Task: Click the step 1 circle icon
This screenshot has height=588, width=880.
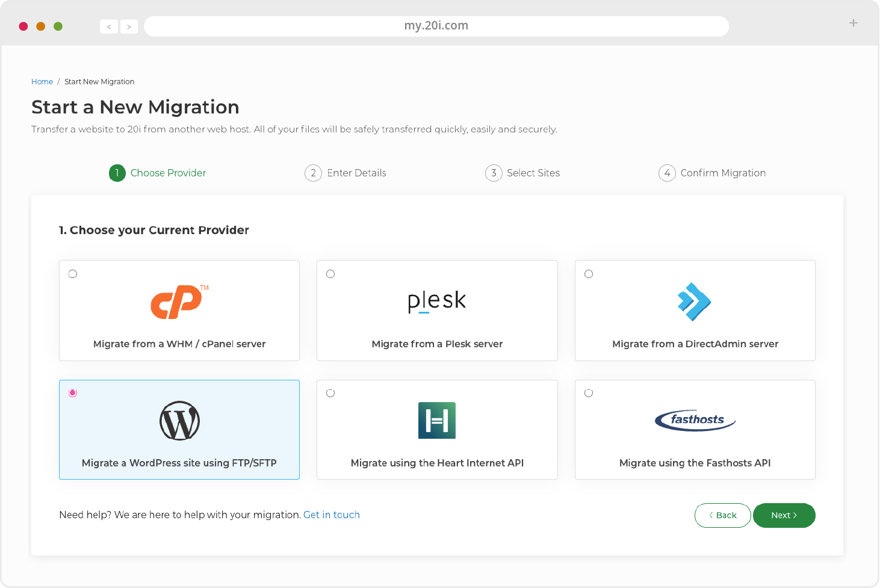Action: 117,173
